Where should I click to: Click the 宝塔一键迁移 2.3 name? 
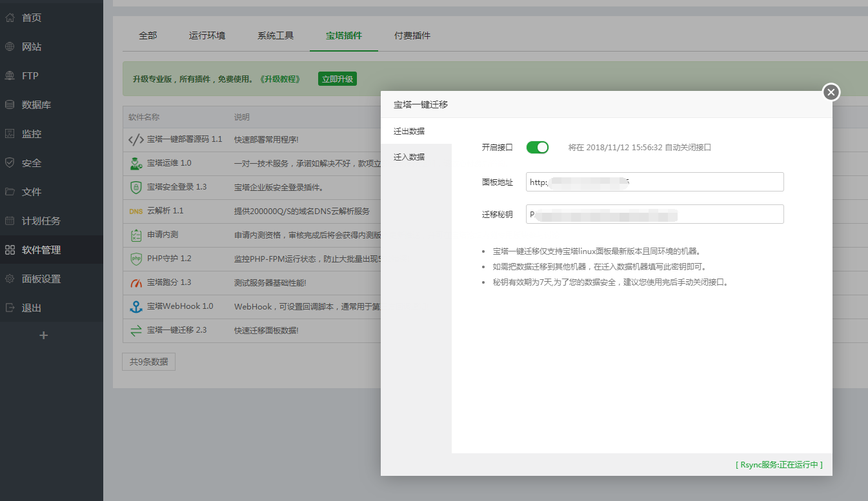(177, 330)
